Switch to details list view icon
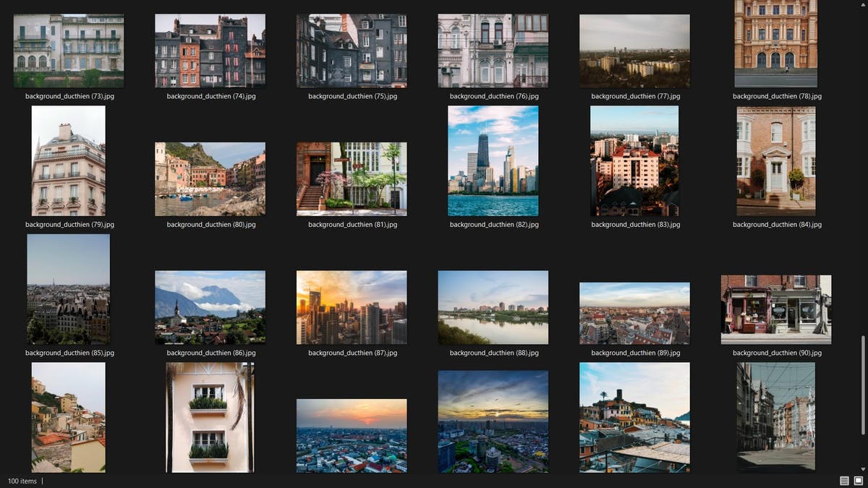This screenshot has width=868, height=488. click(x=844, y=481)
